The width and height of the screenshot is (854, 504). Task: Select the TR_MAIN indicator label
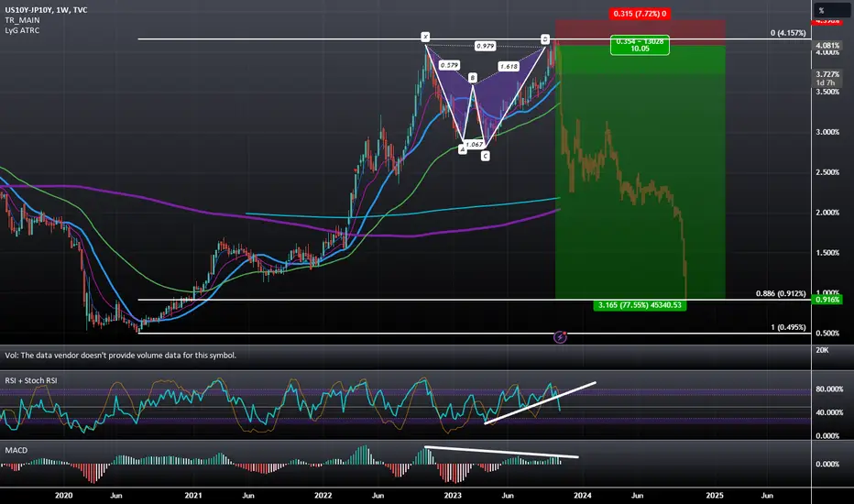coord(22,20)
